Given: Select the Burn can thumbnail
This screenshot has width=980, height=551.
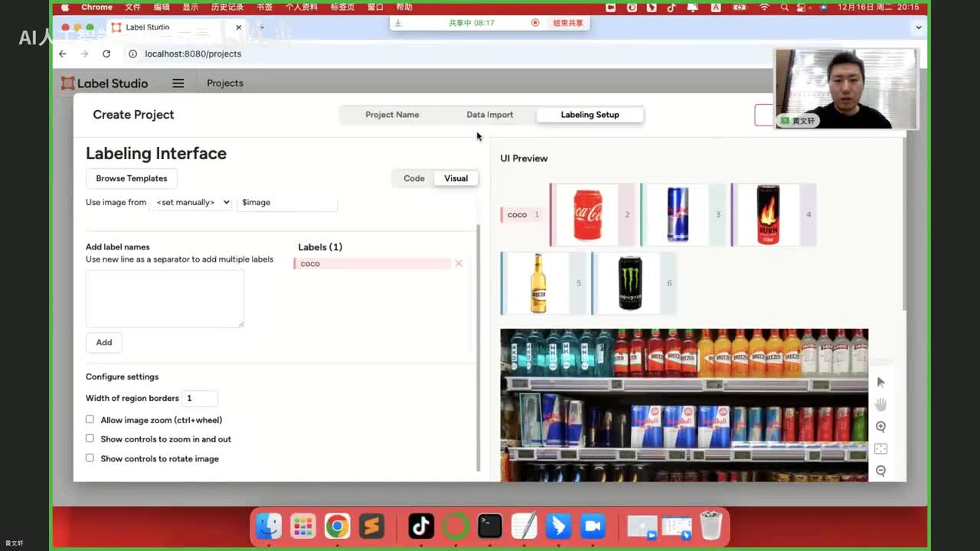Looking at the screenshot, I should click(x=774, y=215).
